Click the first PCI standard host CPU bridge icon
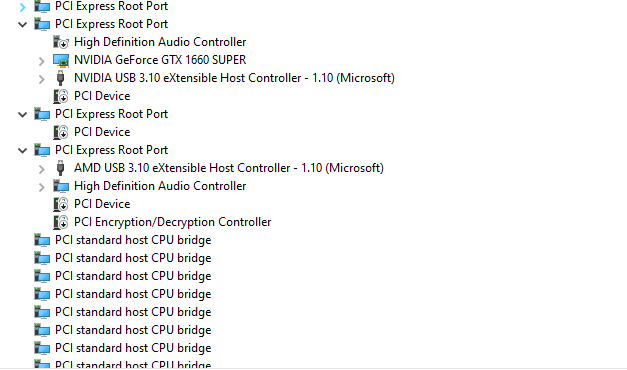 (x=42, y=240)
